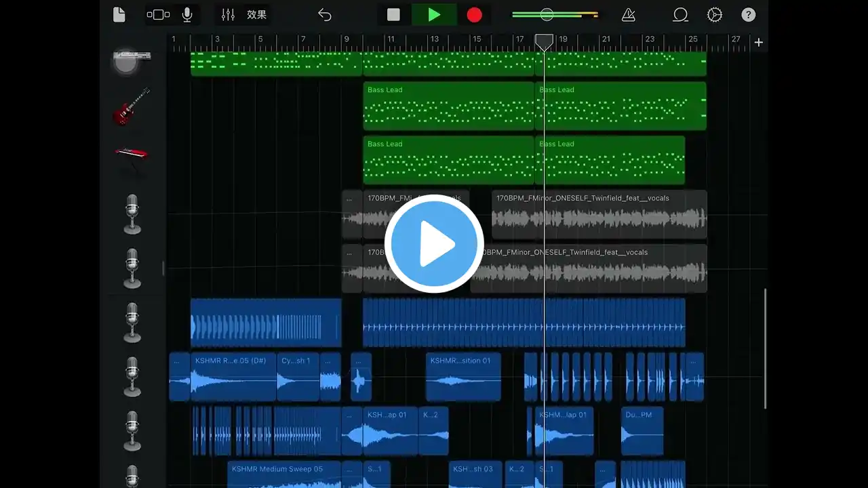Select the "KSH...ap 01" audio region
Image resolution: width=868 pixels, height=488 pixels.
391,431
